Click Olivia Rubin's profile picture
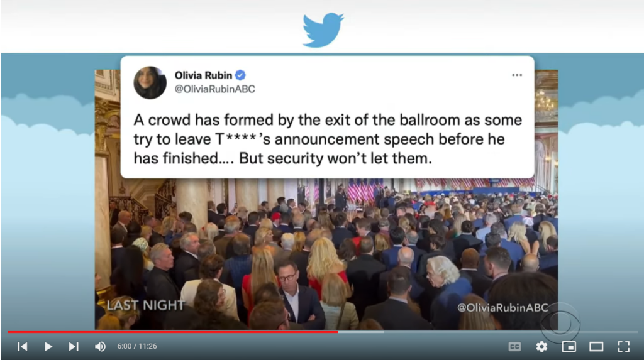This screenshot has height=360, width=644. (x=150, y=82)
